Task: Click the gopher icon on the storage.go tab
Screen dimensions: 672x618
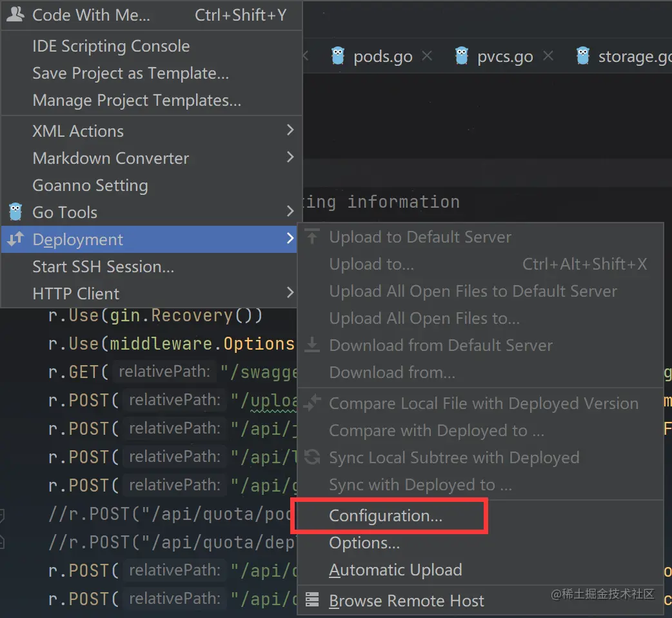Action: point(583,55)
